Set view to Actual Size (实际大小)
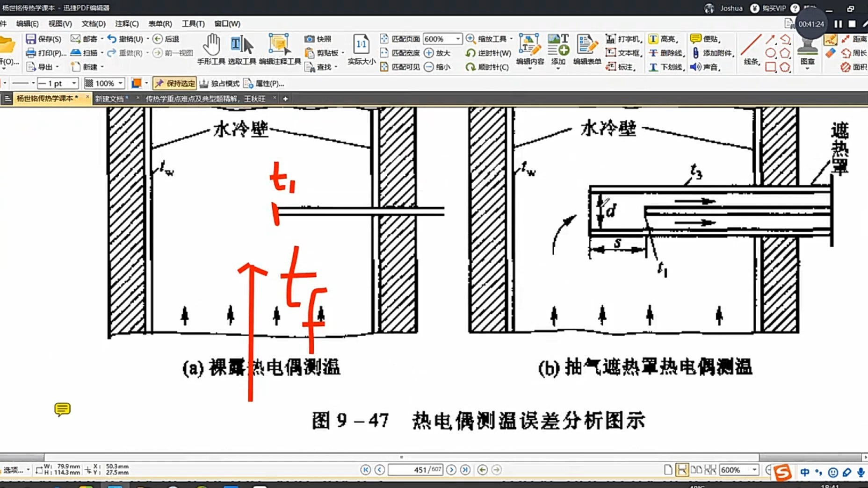 (362, 50)
